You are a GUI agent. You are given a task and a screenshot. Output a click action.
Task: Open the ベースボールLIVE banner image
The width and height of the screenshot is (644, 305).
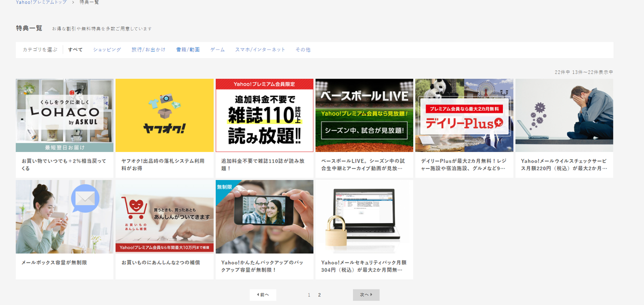pos(364,115)
